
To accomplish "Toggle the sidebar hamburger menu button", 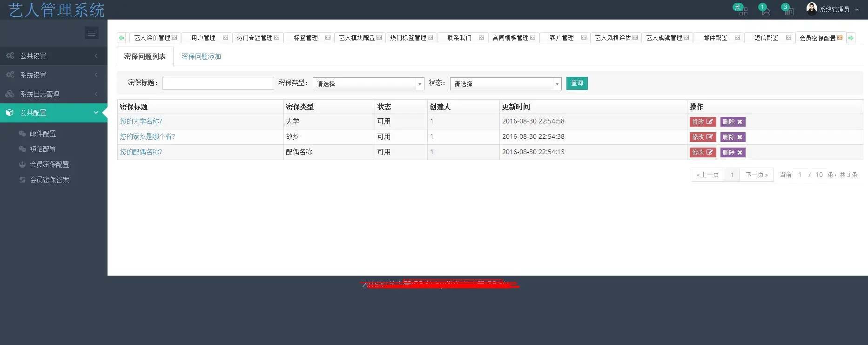I will (x=92, y=33).
